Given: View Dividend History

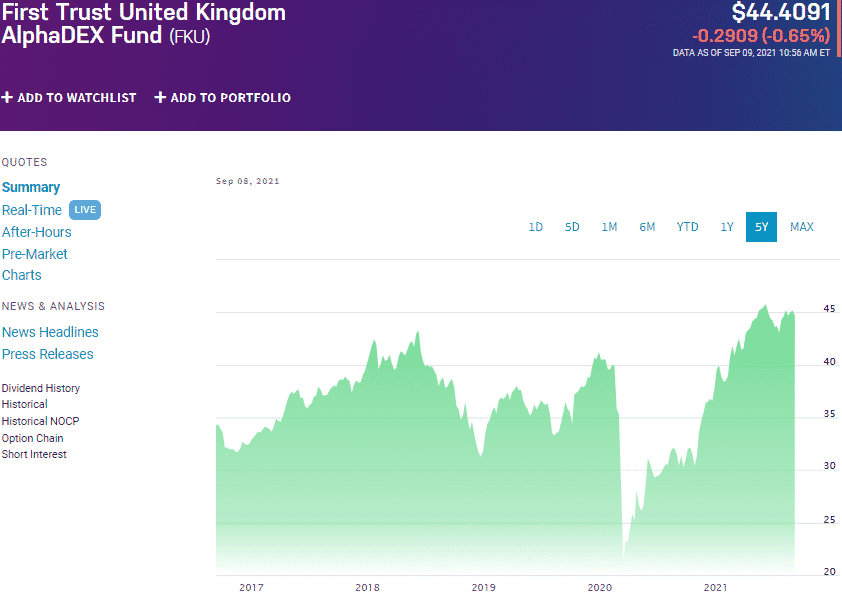Looking at the screenshot, I should coord(40,388).
